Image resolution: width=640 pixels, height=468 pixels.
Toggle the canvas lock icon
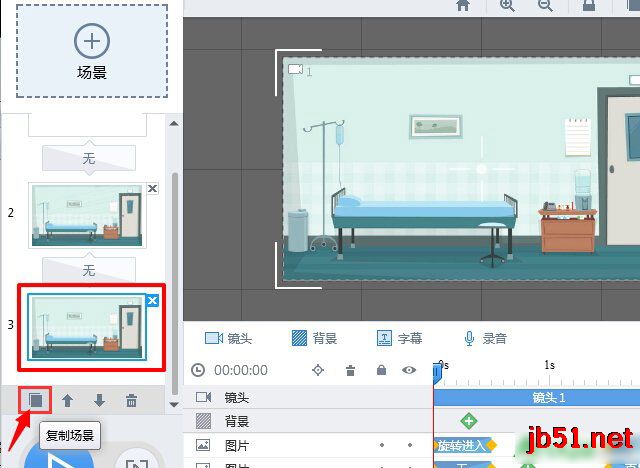[589, 5]
